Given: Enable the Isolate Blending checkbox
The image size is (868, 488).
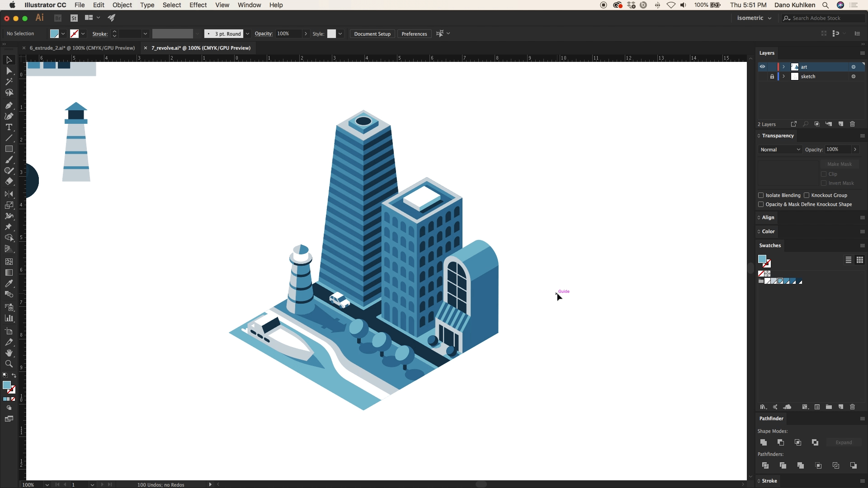Looking at the screenshot, I should pos(761,195).
